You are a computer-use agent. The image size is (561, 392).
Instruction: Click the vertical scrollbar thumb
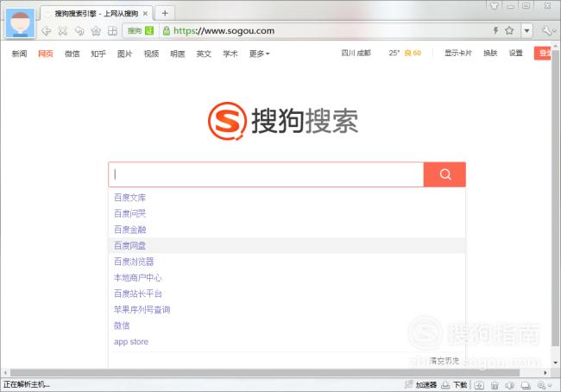coord(555,199)
